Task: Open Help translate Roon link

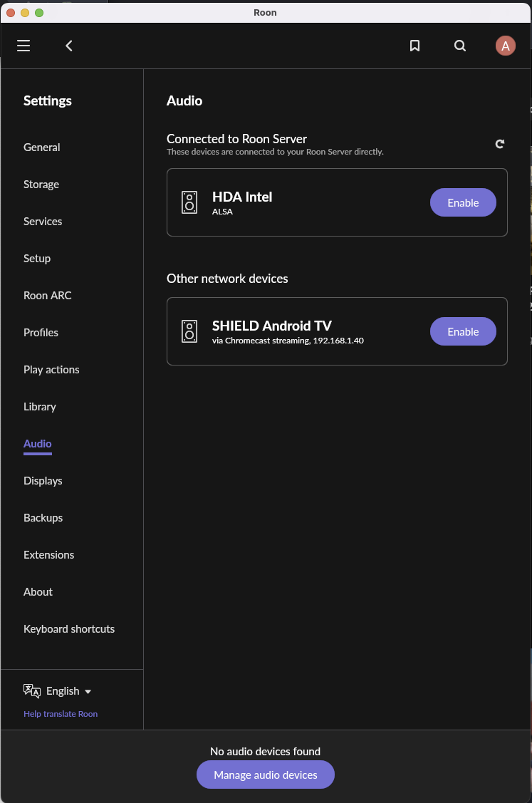Action: click(x=61, y=714)
